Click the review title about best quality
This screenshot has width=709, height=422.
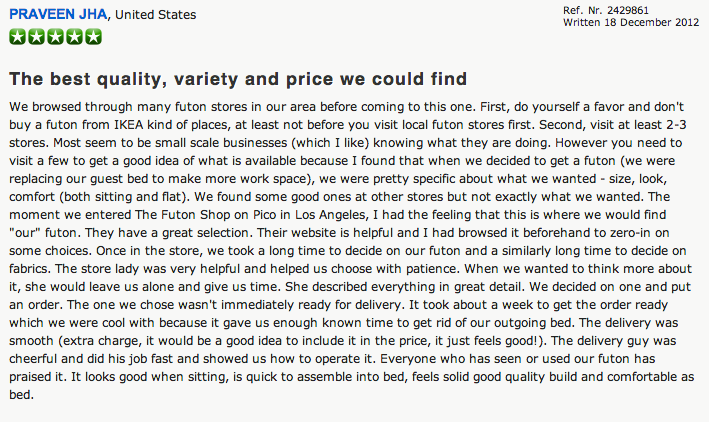tap(238, 79)
